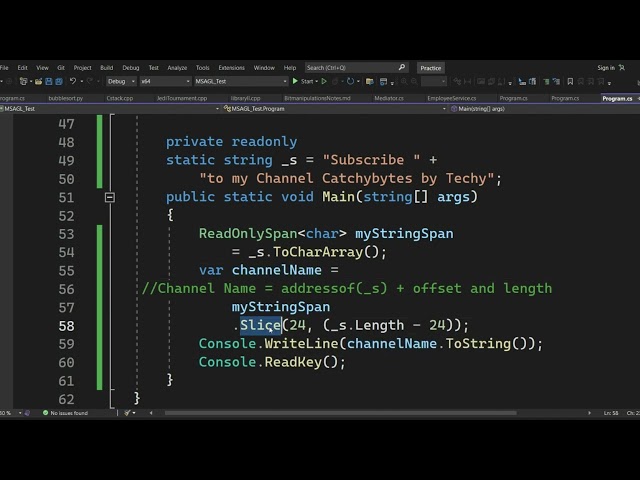Click the scroll left arrow
This screenshot has width=640, height=480.
coord(151,413)
